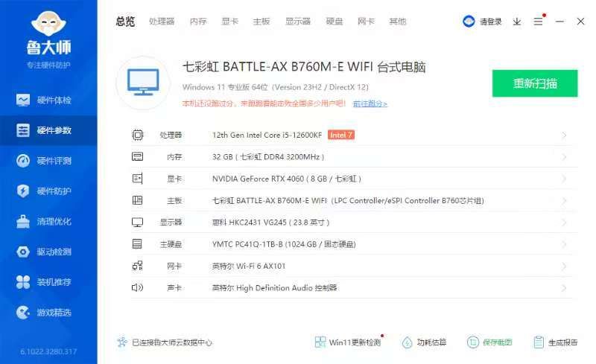Follow the 前往跑分 link
Image resolution: width=596 pixels, height=364 pixels.
point(370,103)
